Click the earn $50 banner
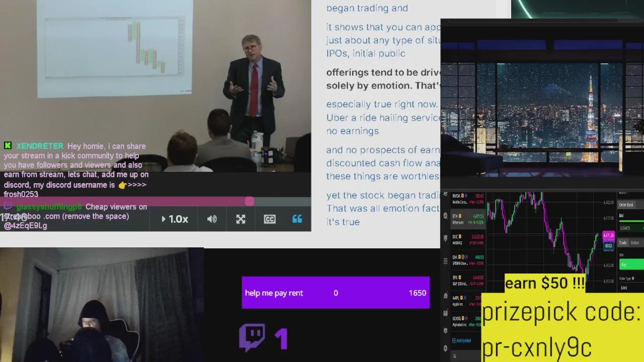644x362 pixels. tap(545, 283)
